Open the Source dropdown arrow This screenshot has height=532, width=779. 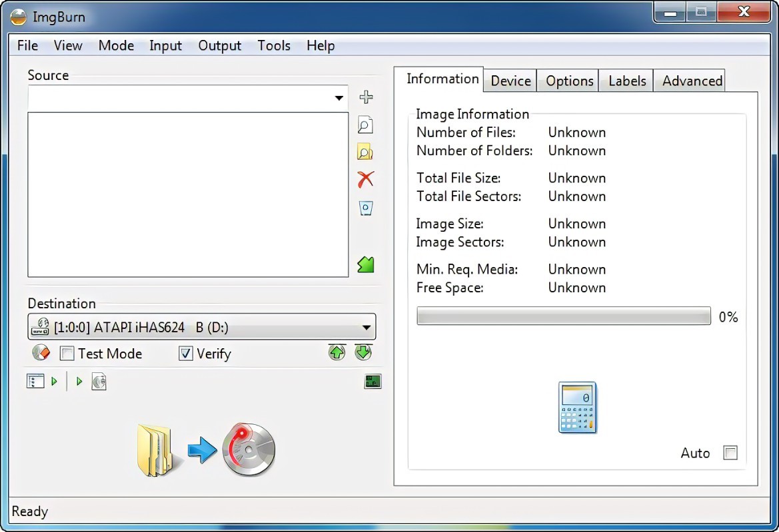pos(340,97)
